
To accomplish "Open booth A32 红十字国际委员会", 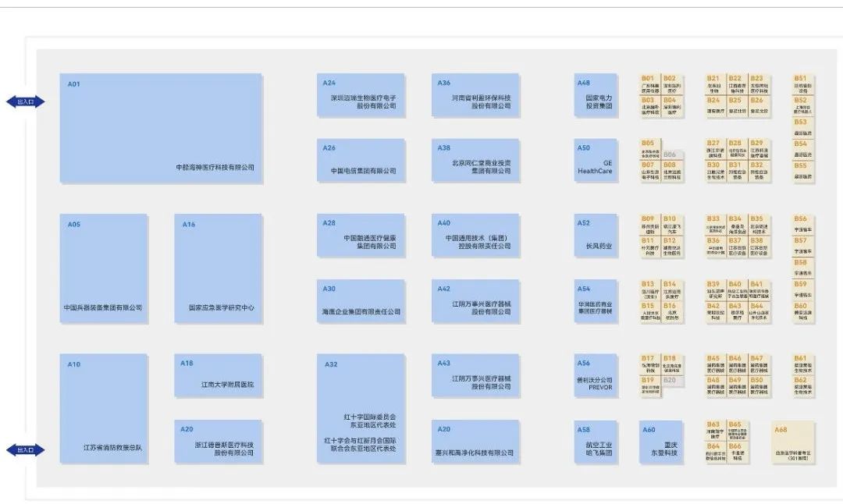I will click(x=361, y=408).
